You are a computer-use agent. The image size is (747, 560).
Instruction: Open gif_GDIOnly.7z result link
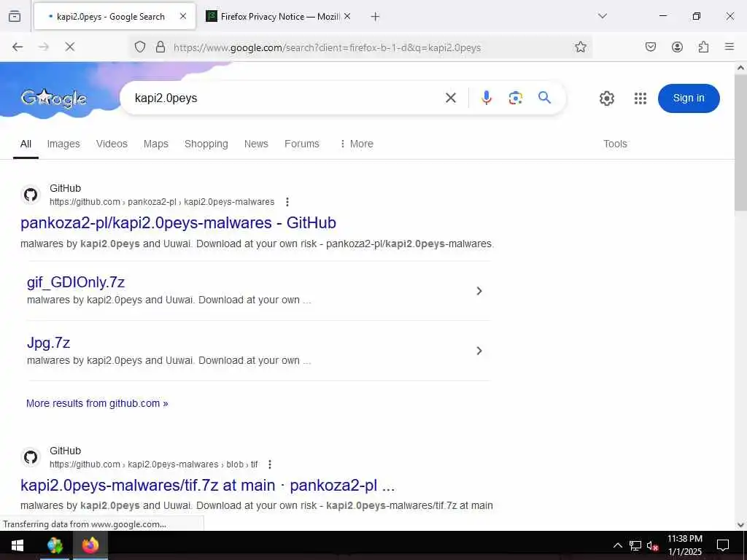(76, 282)
